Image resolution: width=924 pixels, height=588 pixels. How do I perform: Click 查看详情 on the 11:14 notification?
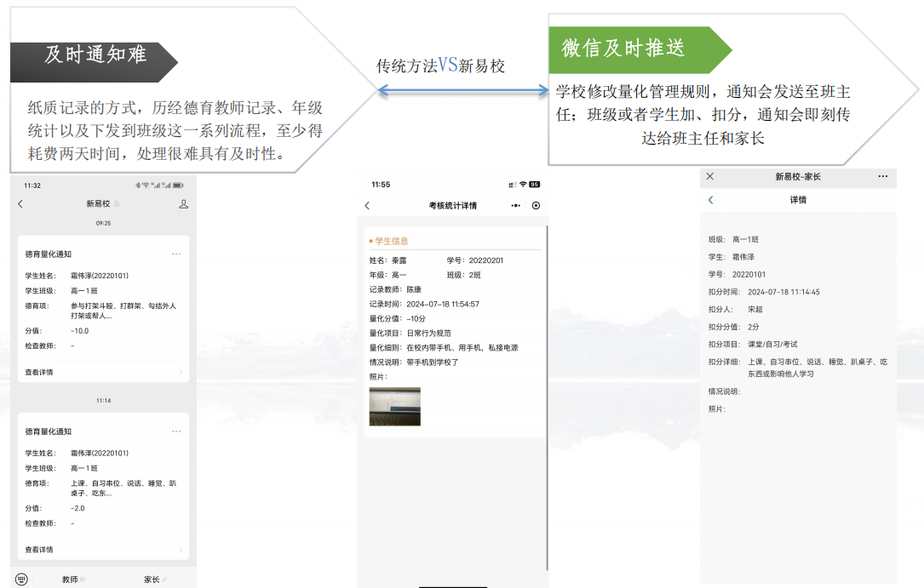point(39,550)
